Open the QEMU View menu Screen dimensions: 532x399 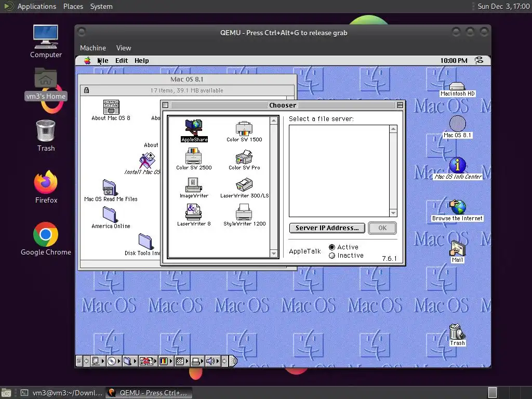124,48
